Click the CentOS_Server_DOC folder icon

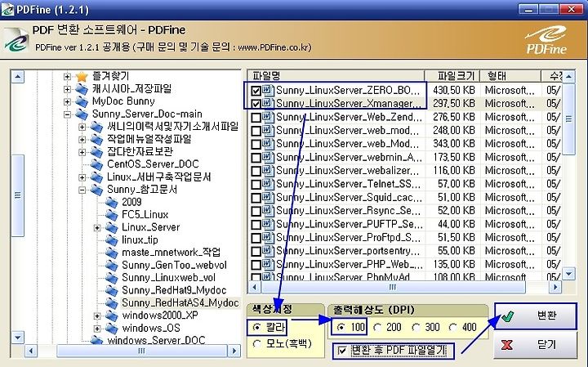(x=96, y=164)
